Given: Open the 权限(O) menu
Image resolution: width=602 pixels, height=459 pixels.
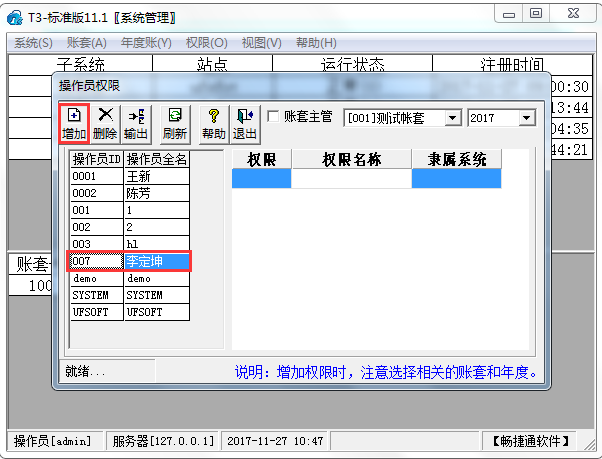Looking at the screenshot, I should 207,43.
